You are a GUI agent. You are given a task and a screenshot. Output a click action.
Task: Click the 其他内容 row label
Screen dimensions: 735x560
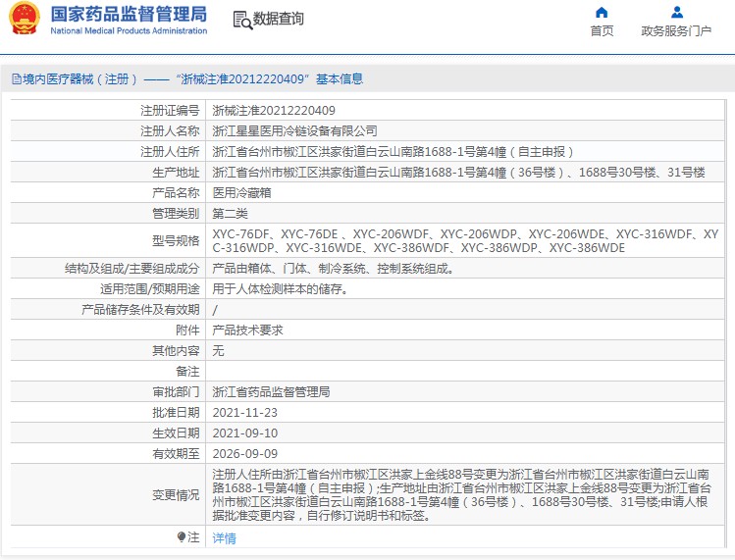[x=176, y=351]
